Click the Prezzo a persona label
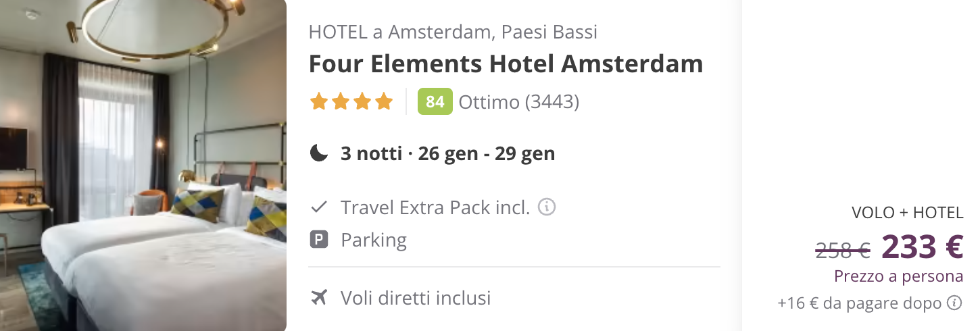This screenshot has height=331, width=980. [x=898, y=276]
